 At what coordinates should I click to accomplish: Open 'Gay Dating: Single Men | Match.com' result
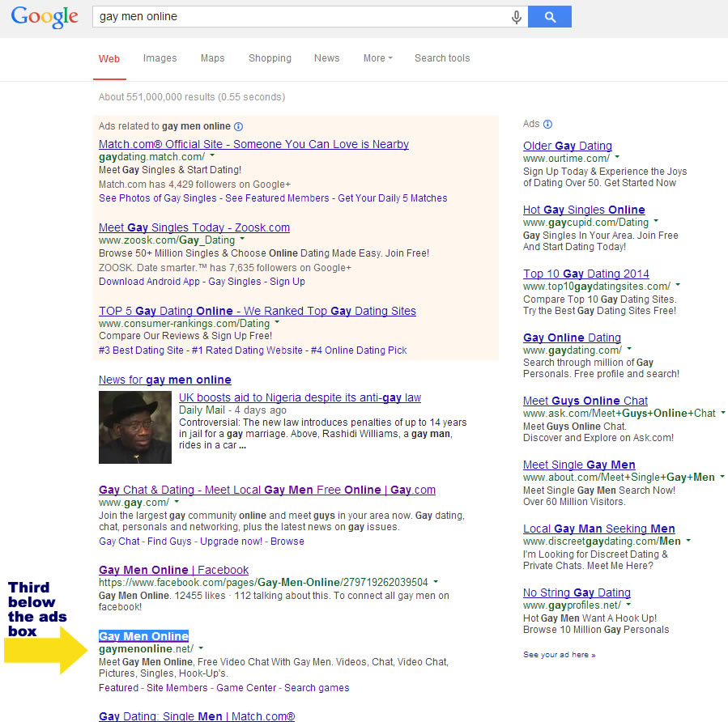pos(197,716)
